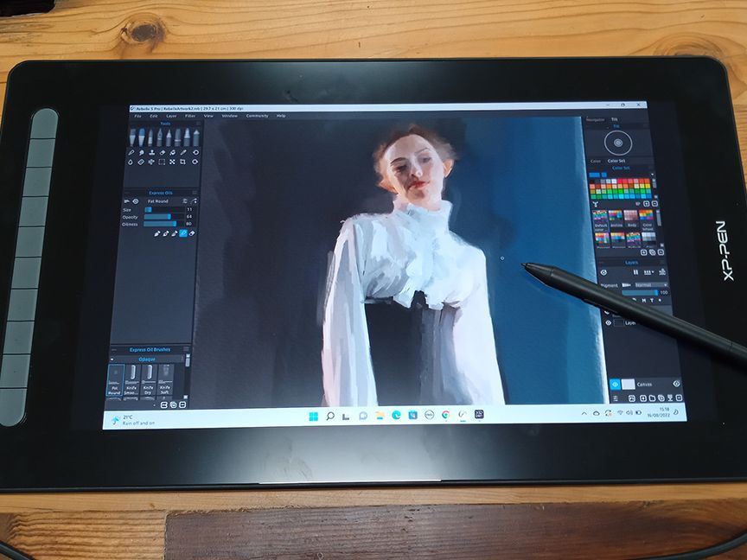Select the Water drop tool
The width and height of the screenshot is (747, 560).
(131, 162)
